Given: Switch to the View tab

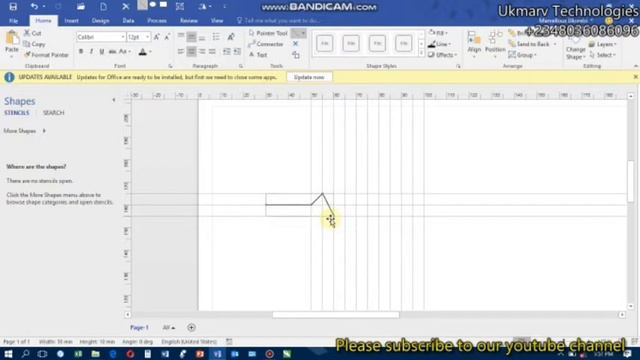Looking at the screenshot, I should point(217,20).
